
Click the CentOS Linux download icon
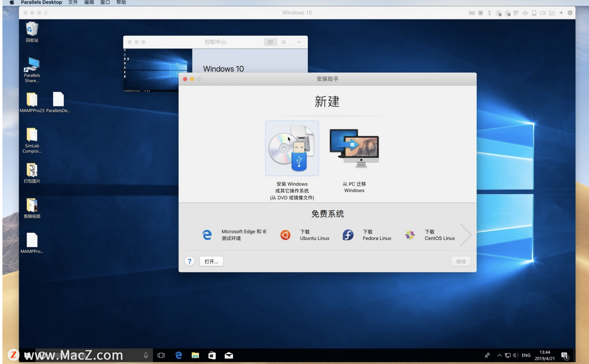pyautogui.click(x=410, y=235)
